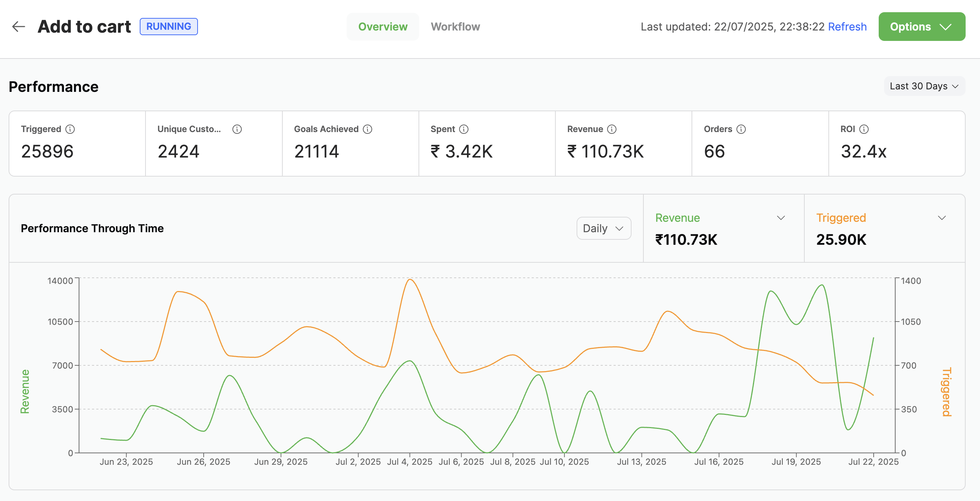Open the Last 30 Days dropdown

coord(924,86)
